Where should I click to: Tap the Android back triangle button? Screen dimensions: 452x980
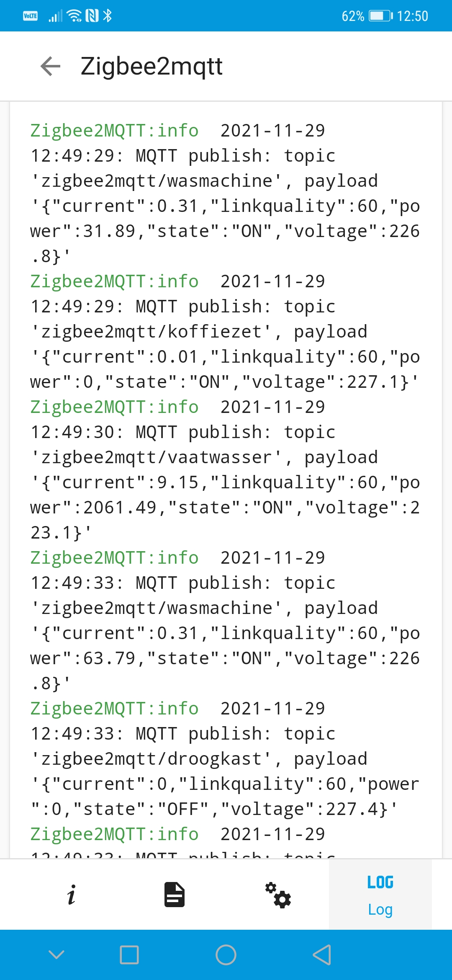[x=322, y=955]
